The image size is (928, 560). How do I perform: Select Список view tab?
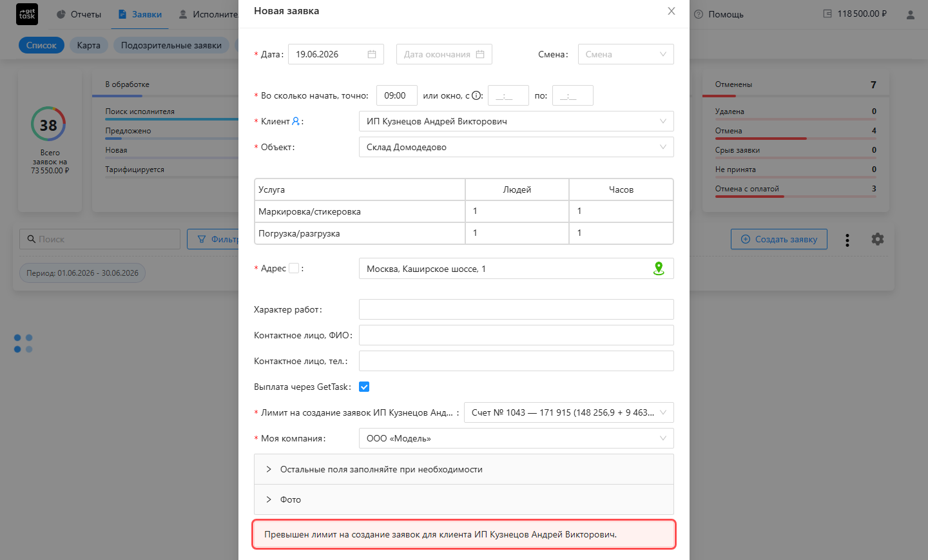click(41, 45)
